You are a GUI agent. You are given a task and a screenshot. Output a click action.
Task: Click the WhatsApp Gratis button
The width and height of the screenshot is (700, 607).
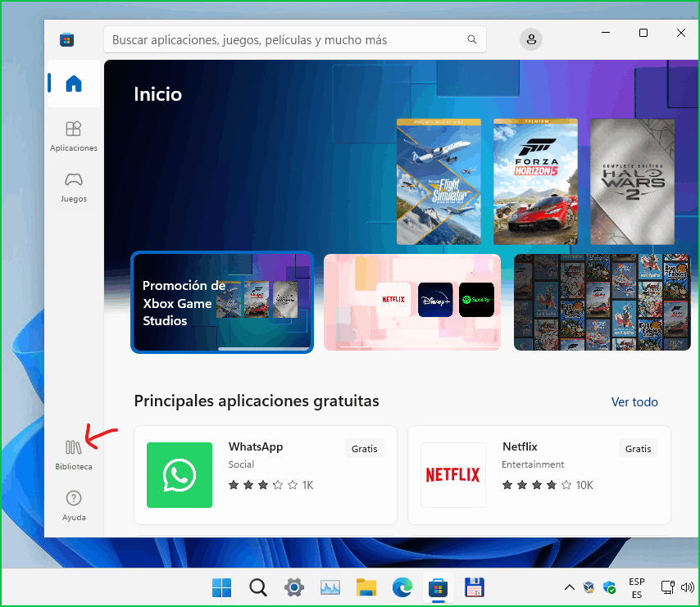364,449
